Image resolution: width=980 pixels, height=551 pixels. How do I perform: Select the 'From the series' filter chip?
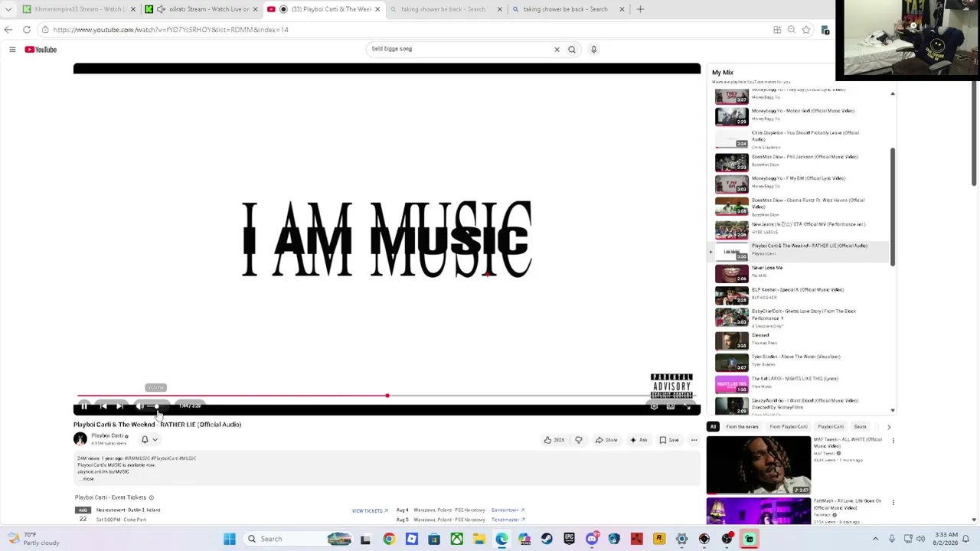click(742, 427)
